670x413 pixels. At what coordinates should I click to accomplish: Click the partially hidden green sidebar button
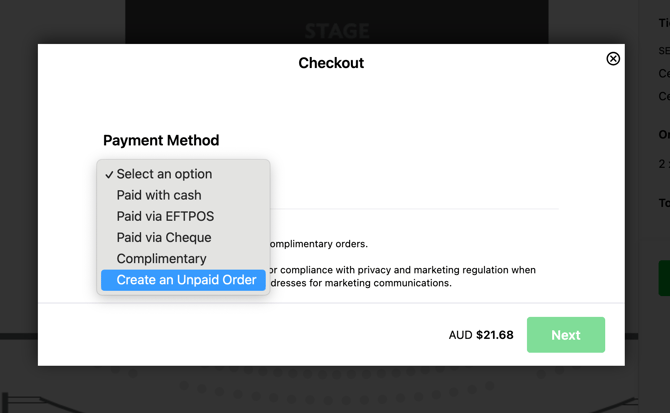pyautogui.click(x=664, y=278)
